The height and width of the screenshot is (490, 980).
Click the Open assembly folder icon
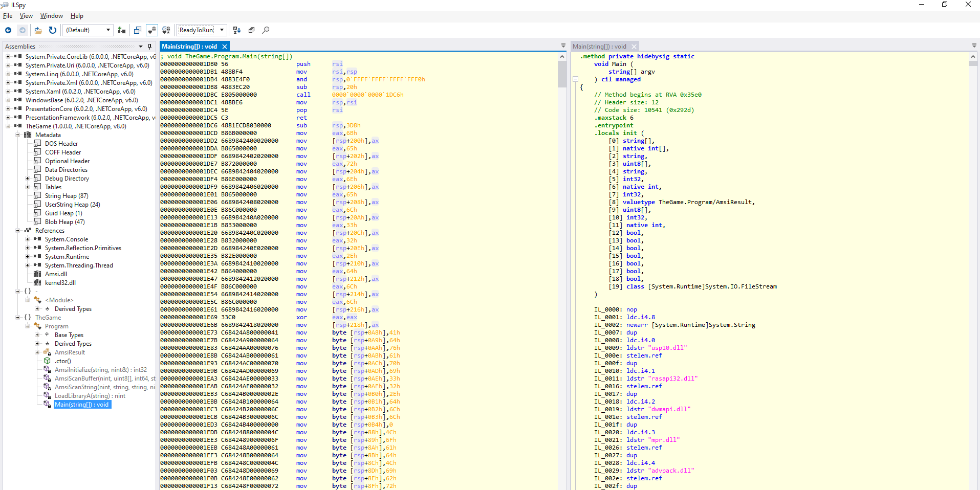pos(38,30)
